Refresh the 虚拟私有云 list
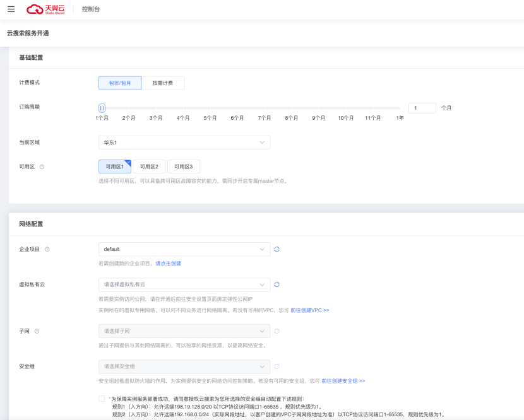Image resolution: width=524 pixels, height=420 pixels. click(x=277, y=284)
